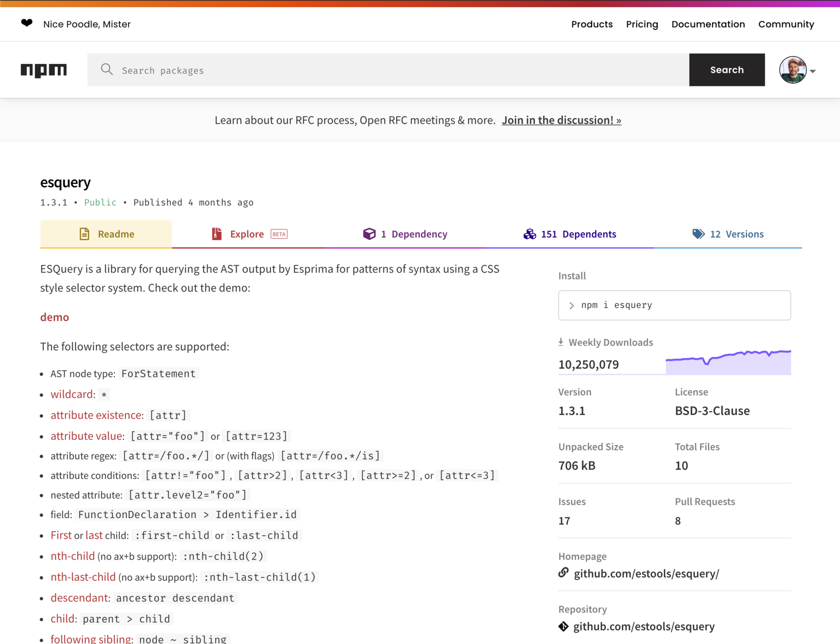Open the github.com/estools/esquery/ homepage link

[x=646, y=573]
